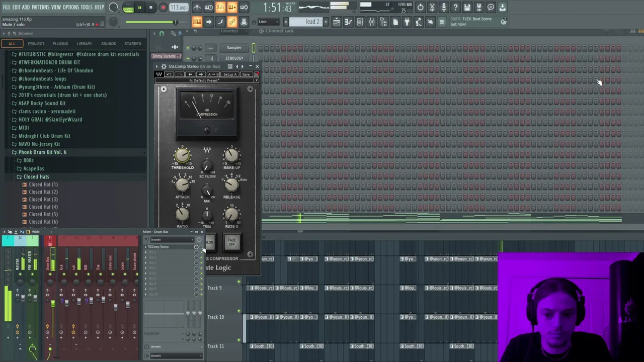The width and height of the screenshot is (644, 362).
Task: Click the SSLComp Save button
Action: pyautogui.click(x=246, y=74)
